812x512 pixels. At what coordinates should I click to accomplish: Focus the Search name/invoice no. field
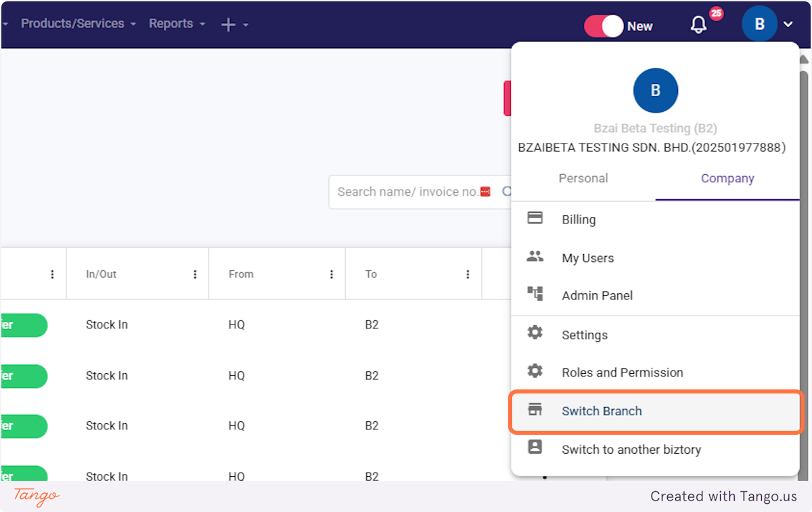pos(420,192)
